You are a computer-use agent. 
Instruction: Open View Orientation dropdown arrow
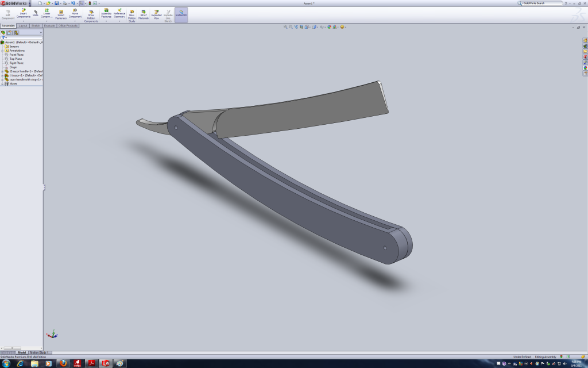click(310, 27)
